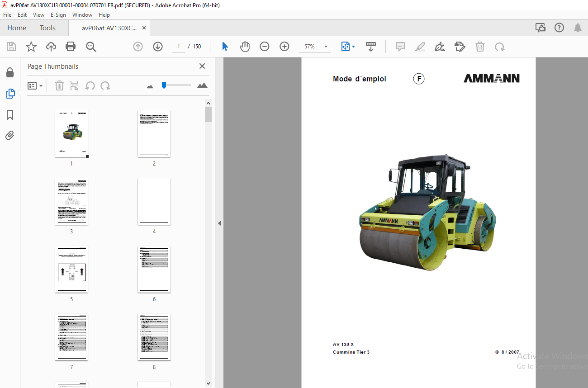Select the page 8 thumbnail
The height and width of the screenshot is (388, 588).
tap(154, 337)
